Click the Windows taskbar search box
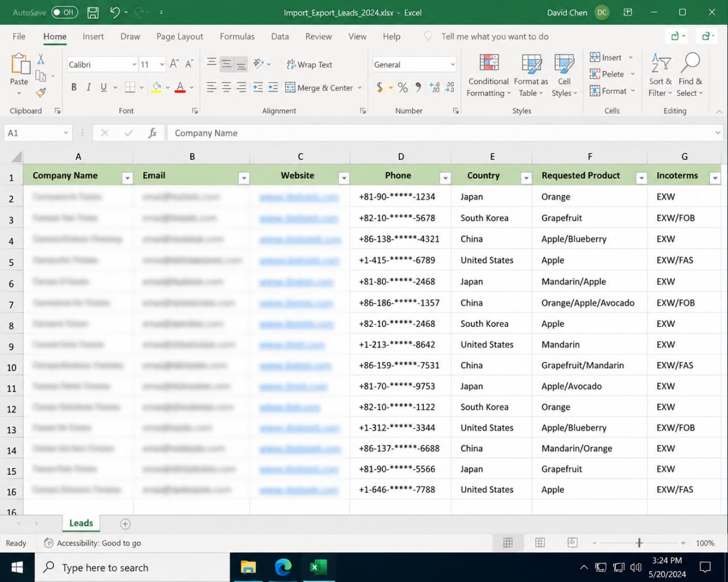The image size is (728, 582). pyautogui.click(x=132, y=567)
